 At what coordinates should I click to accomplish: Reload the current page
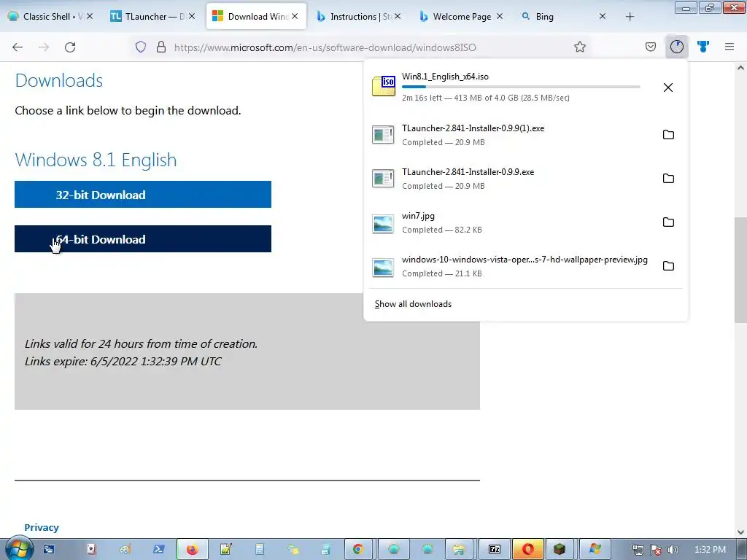(x=70, y=47)
